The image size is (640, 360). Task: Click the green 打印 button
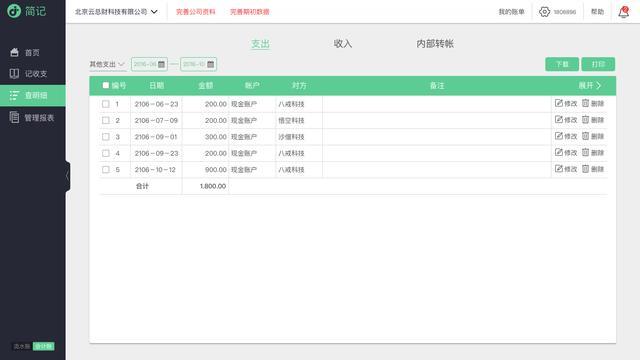[x=598, y=64]
